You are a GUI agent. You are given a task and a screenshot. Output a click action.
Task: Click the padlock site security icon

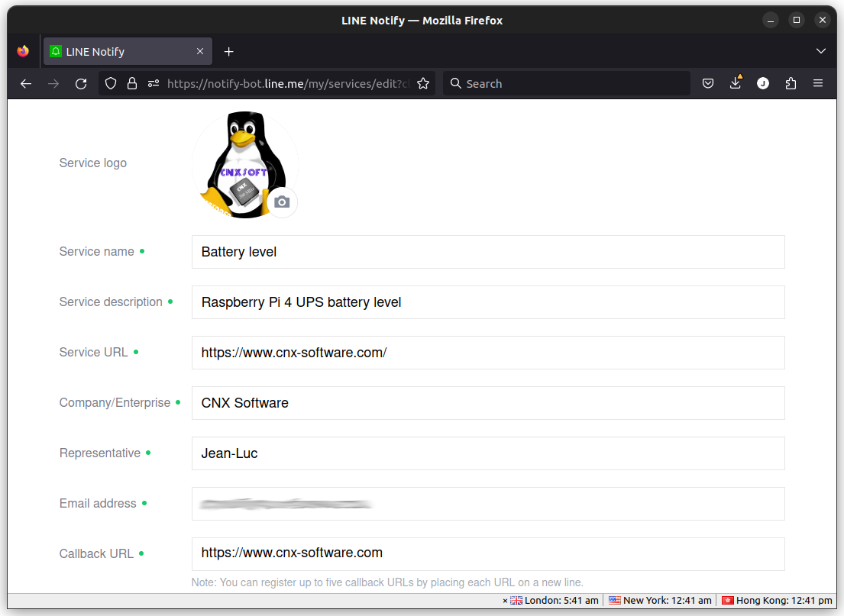pyautogui.click(x=132, y=83)
